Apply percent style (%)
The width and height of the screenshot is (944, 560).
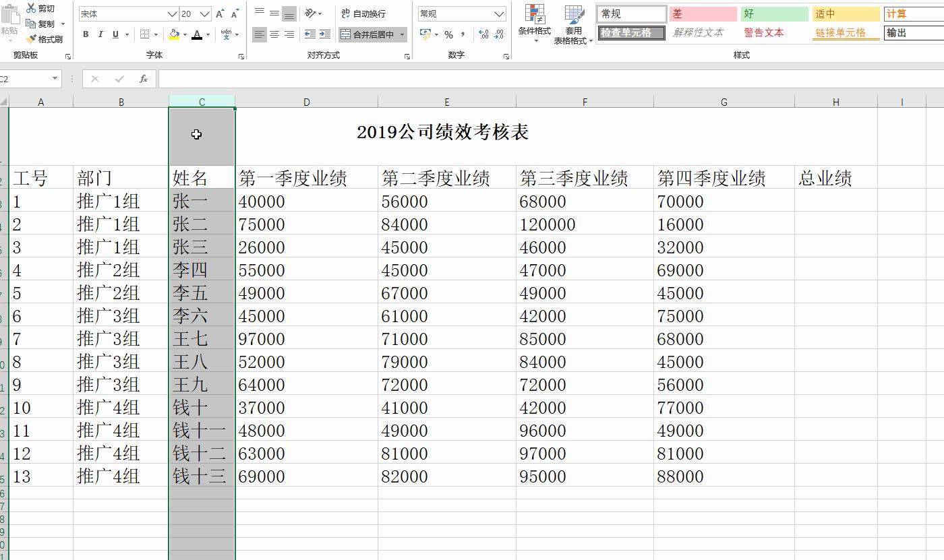(x=448, y=34)
